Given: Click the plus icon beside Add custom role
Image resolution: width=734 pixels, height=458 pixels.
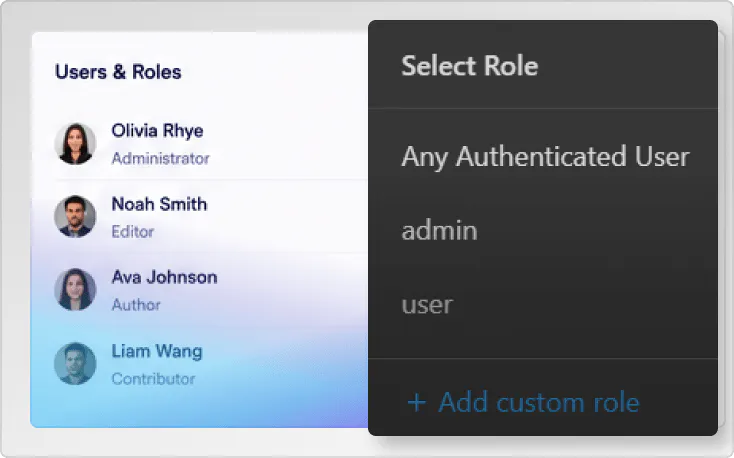Looking at the screenshot, I should coord(416,403).
